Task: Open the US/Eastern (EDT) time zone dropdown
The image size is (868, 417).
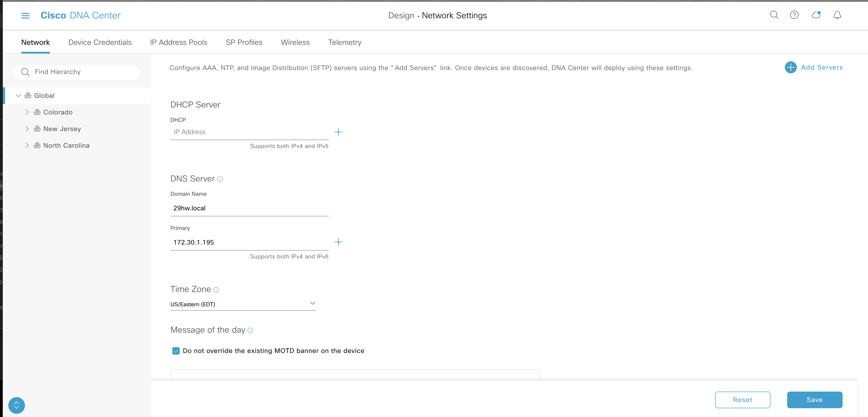Action: coord(243,304)
